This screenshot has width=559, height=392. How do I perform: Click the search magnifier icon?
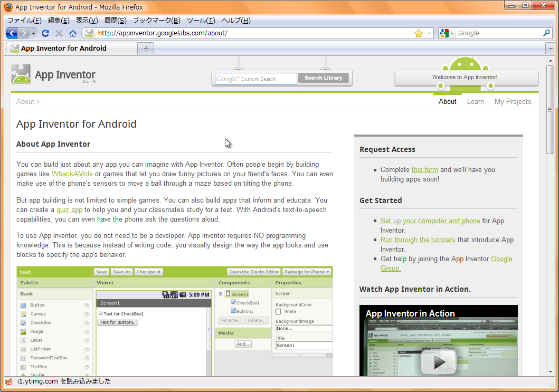pyautogui.click(x=546, y=33)
